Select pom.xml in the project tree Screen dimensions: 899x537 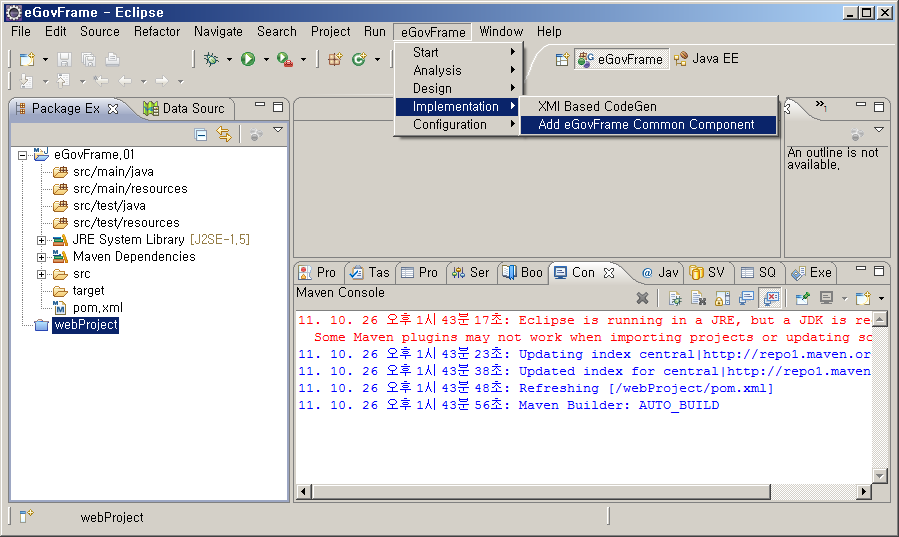point(98,308)
